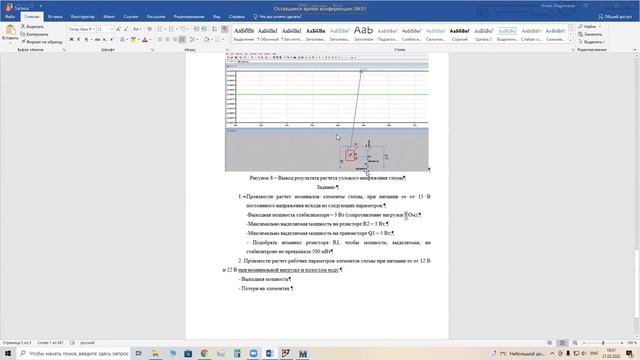Decrease paragraph indent
The width and height of the screenshot is (640, 360).
point(196,29)
